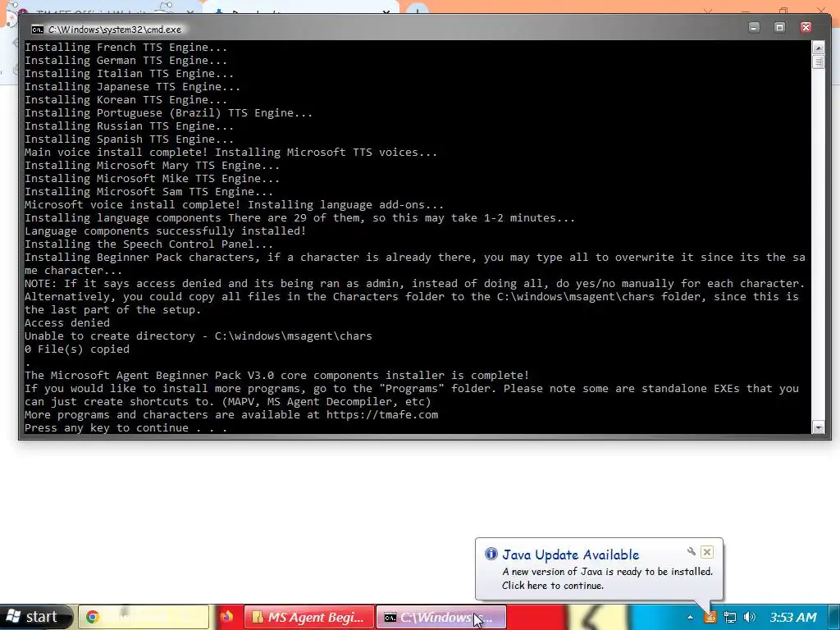The height and width of the screenshot is (630, 840).
Task: Click the 3:53 AM clock
Action: [793, 617]
